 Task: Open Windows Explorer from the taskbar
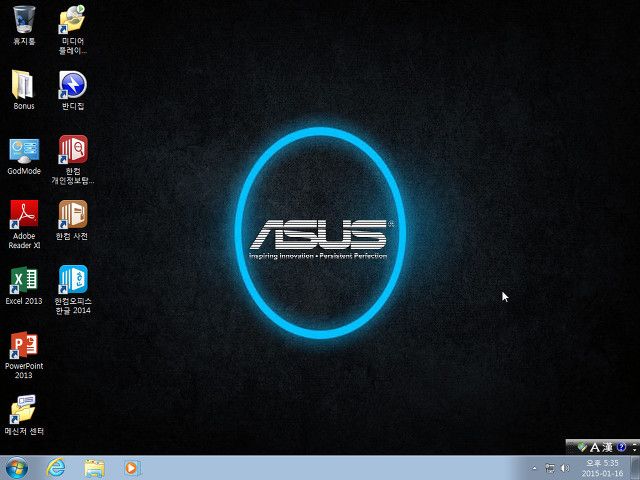click(94, 468)
